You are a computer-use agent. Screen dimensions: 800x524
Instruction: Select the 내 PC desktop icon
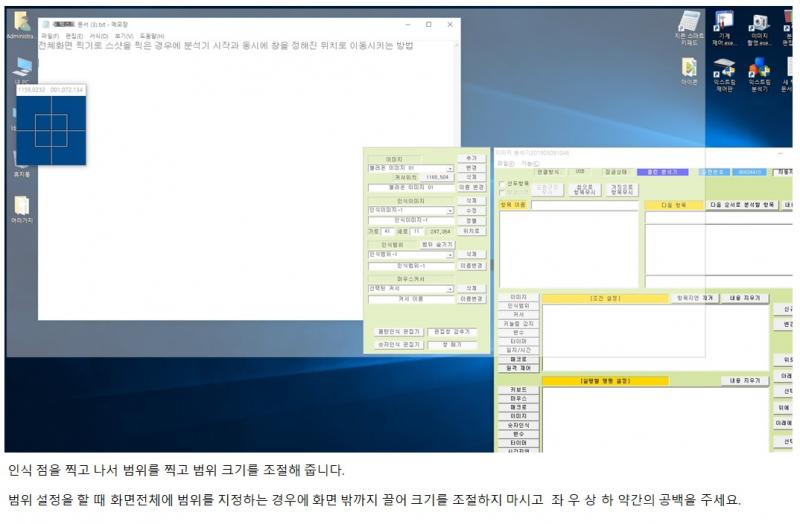click(x=21, y=68)
